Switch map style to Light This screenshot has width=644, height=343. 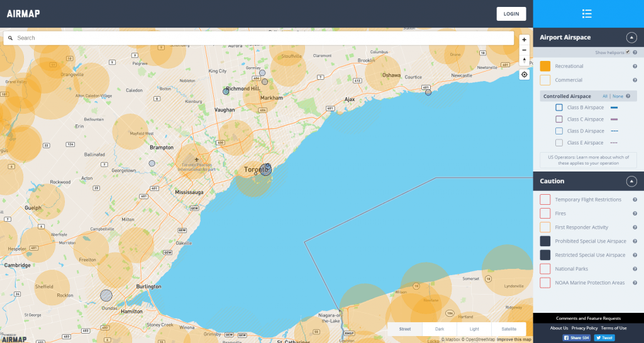[474, 329]
